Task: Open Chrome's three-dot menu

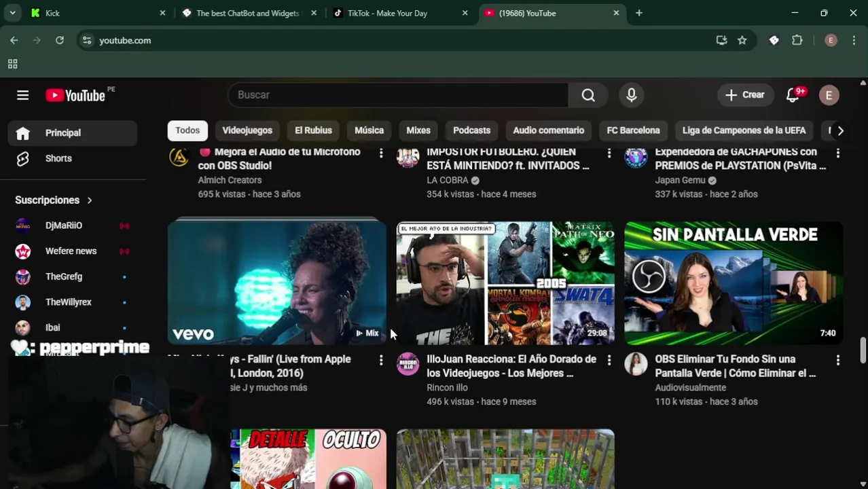Action: [x=854, y=40]
